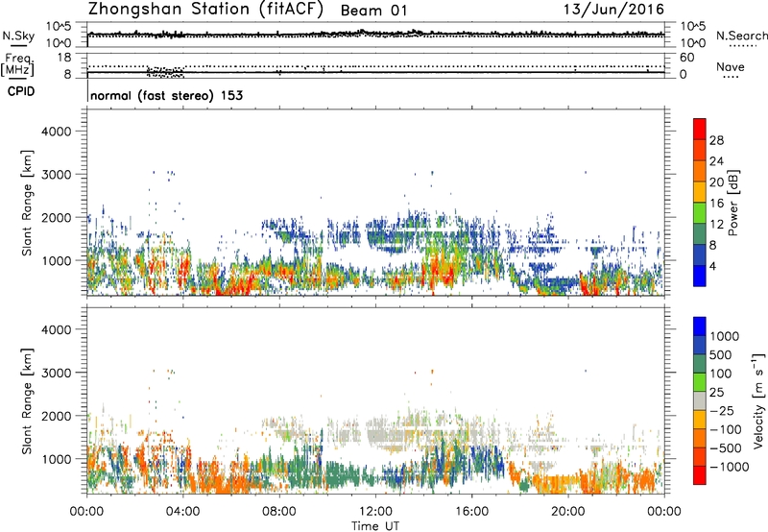Pick the bright blue bottom segment of the power bar
The image size is (768, 532).
point(700,276)
